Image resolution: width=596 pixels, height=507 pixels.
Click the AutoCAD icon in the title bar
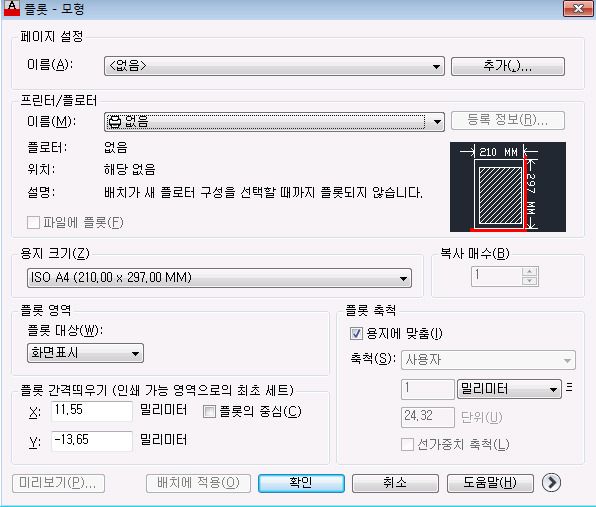[x=12, y=8]
